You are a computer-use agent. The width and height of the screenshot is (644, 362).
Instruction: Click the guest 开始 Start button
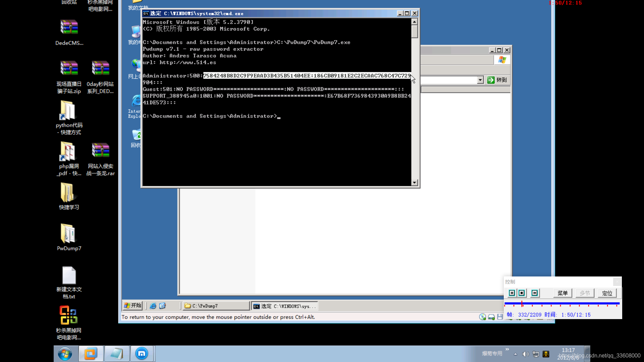pyautogui.click(x=132, y=305)
